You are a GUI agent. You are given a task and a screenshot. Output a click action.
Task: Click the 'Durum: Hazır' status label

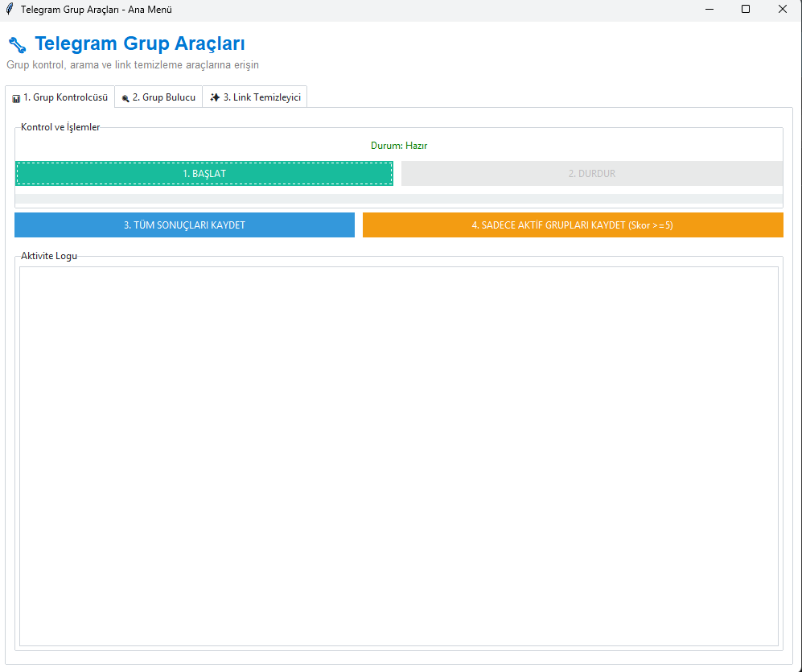point(398,146)
